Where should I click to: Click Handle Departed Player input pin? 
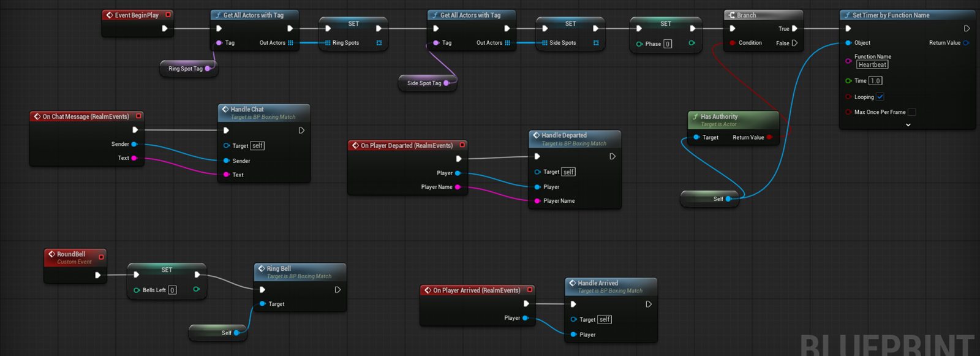point(537,187)
